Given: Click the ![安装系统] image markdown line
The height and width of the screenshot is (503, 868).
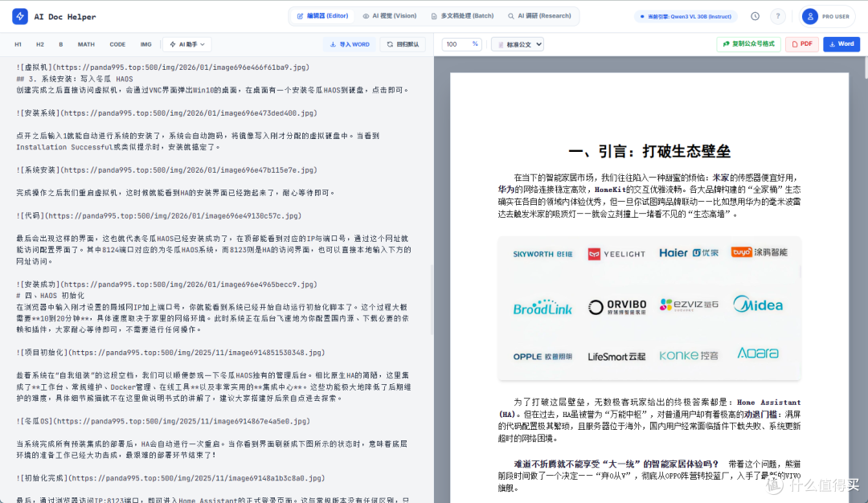Looking at the screenshot, I should [166, 112].
